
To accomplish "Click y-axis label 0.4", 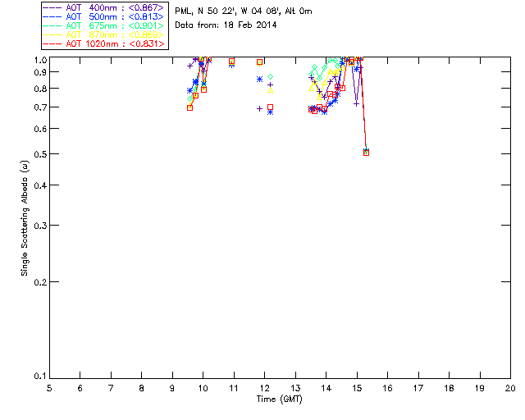I will point(40,185).
